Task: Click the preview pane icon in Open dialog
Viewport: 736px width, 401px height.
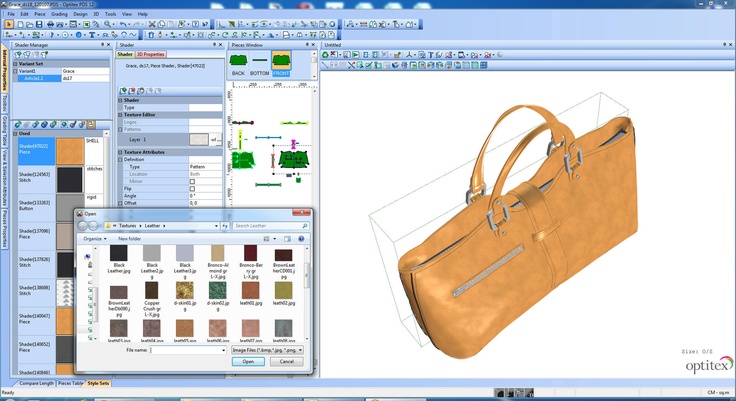Action: [287, 239]
